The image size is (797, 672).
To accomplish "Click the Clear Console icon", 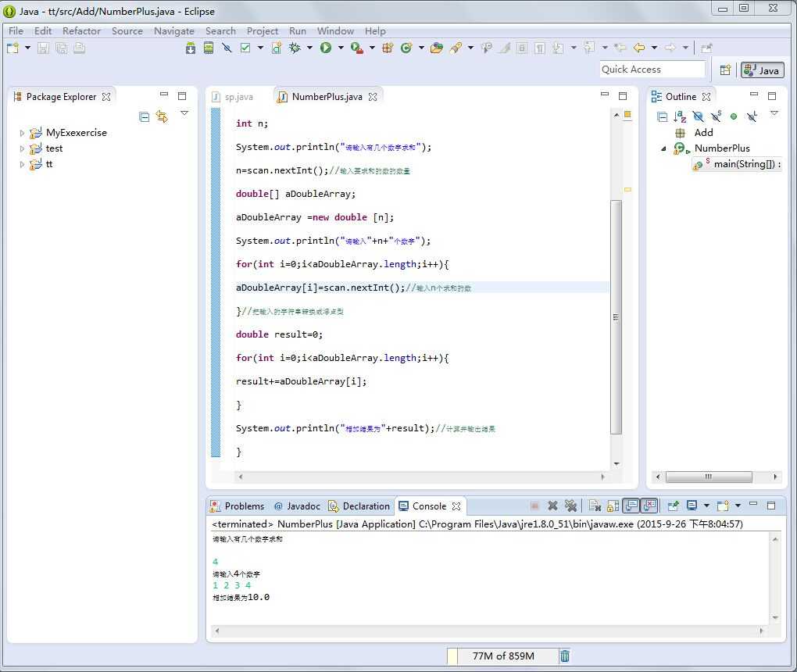I will [x=595, y=506].
